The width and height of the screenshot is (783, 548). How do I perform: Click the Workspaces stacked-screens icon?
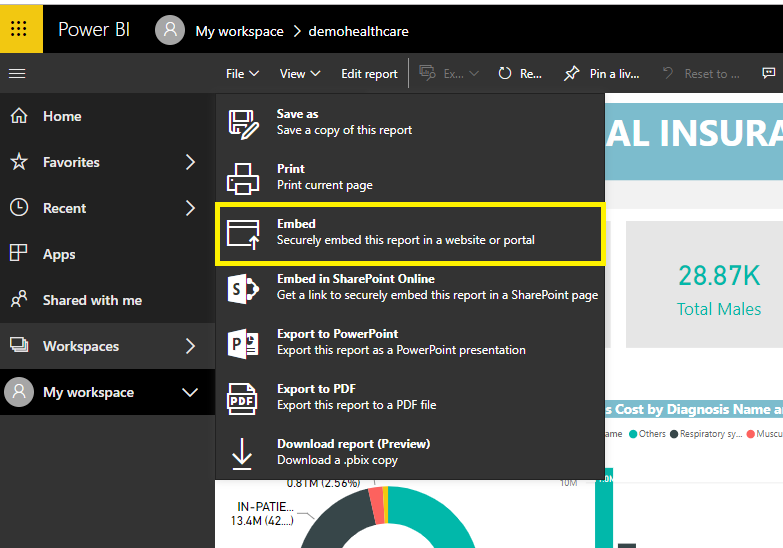(19, 345)
